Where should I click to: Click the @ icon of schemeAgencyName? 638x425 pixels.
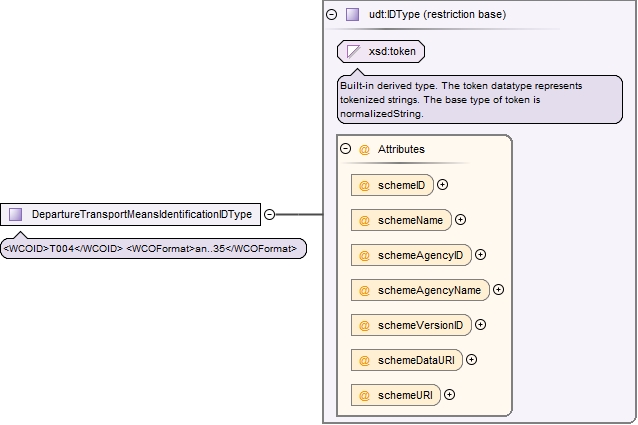pos(364,290)
